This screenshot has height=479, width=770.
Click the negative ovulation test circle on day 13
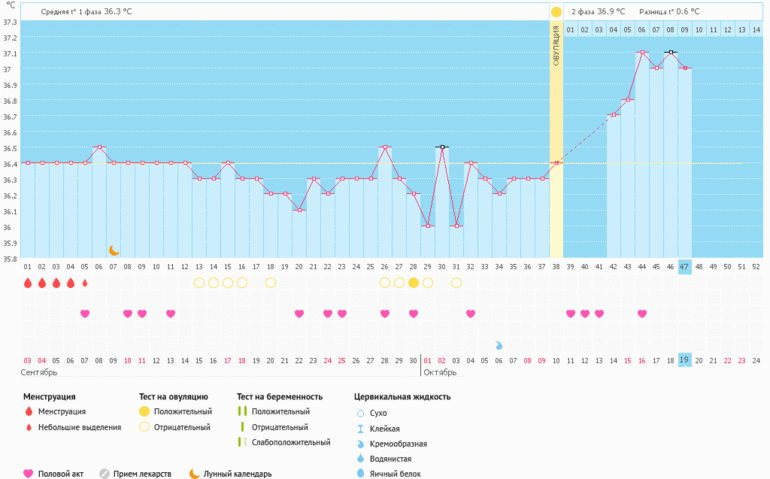click(x=199, y=283)
